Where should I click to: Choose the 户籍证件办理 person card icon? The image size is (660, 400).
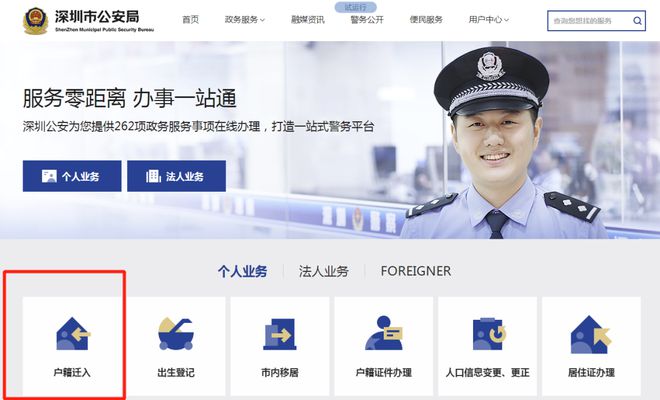pos(383,333)
